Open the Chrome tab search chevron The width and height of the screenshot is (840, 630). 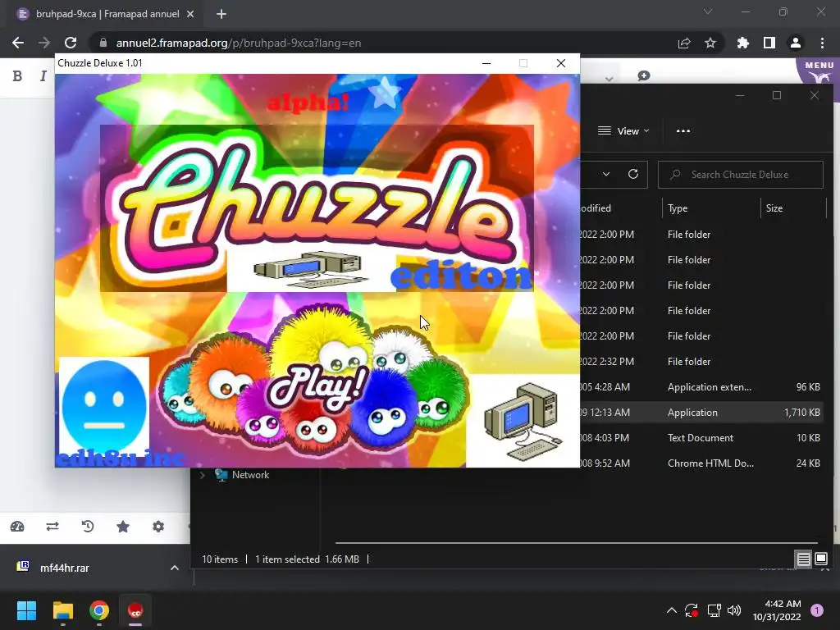tap(708, 11)
